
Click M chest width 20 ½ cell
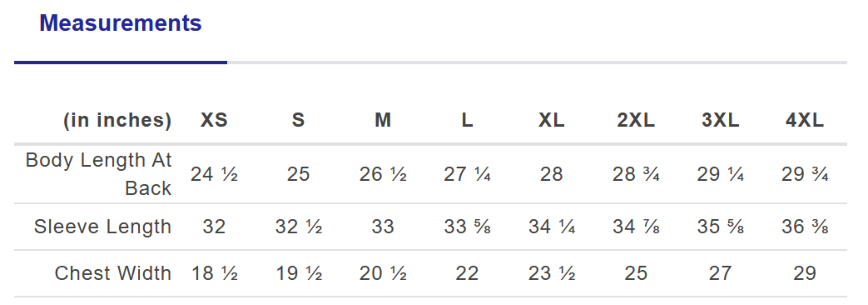[383, 273]
